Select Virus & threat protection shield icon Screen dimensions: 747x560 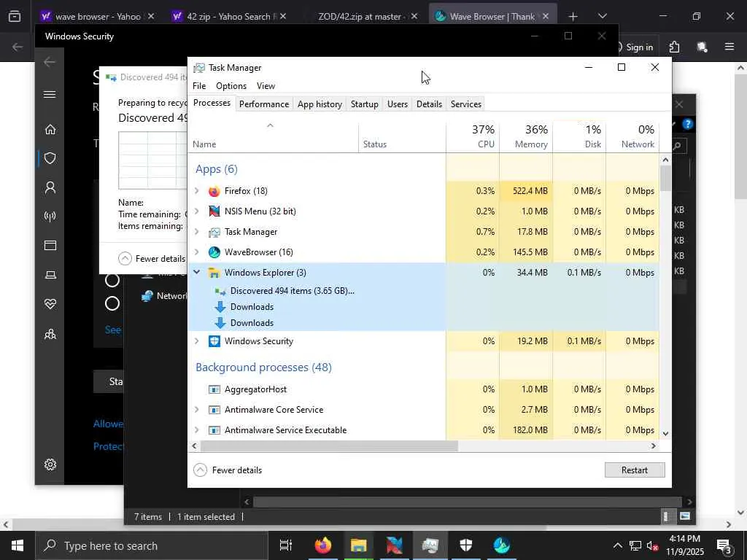pyautogui.click(x=50, y=158)
